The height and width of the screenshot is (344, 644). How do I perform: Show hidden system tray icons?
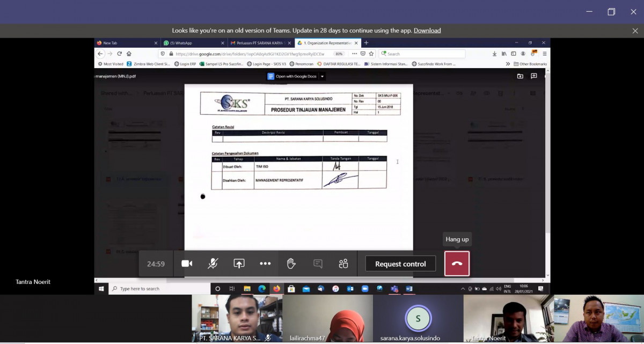(463, 289)
